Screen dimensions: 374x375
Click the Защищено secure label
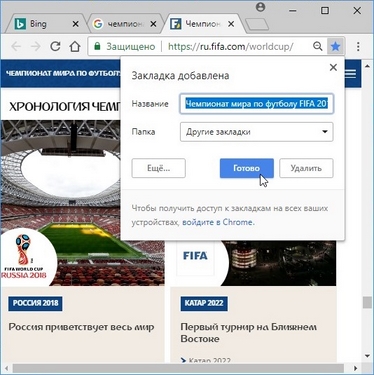click(x=131, y=46)
